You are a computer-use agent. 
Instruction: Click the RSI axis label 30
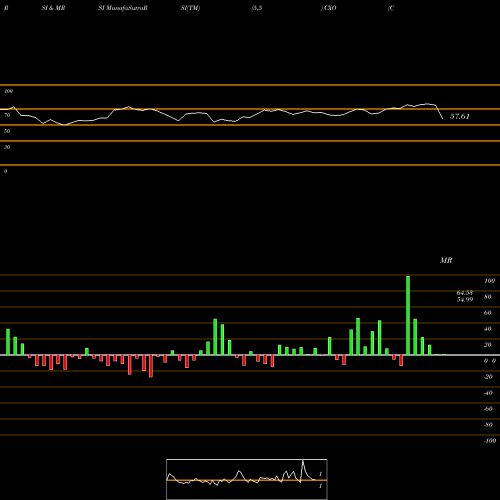click(x=7, y=147)
